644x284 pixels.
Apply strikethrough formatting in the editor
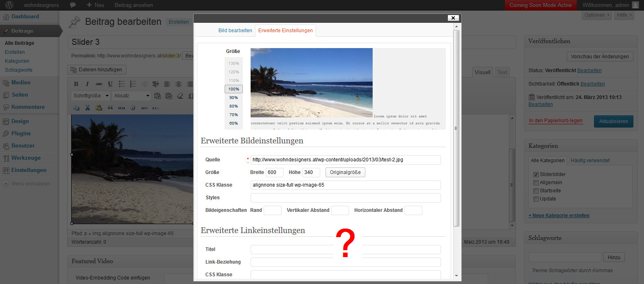coord(99,84)
